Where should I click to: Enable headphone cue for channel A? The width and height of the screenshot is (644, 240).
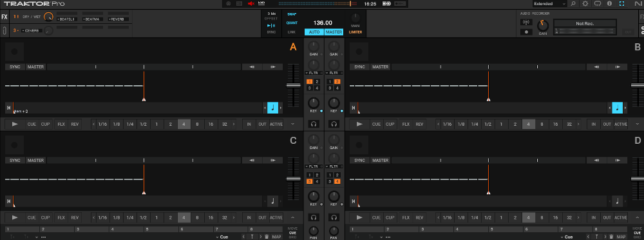pyautogui.click(x=314, y=124)
